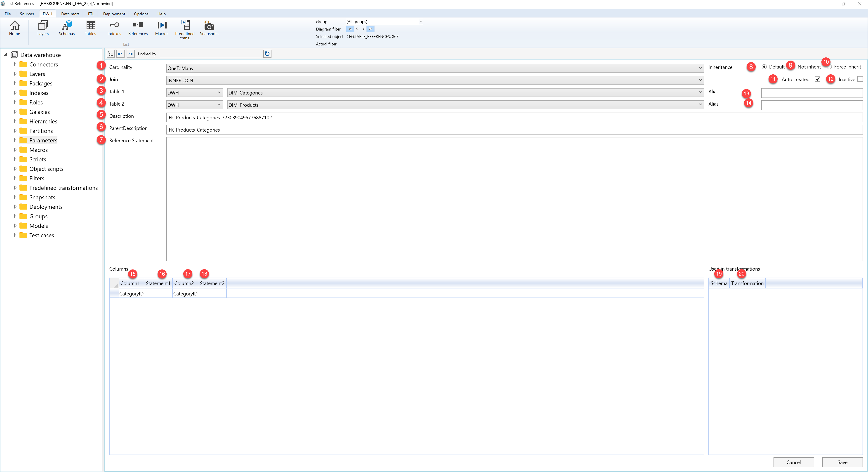Open the Join type dropdown

point(435,80)
